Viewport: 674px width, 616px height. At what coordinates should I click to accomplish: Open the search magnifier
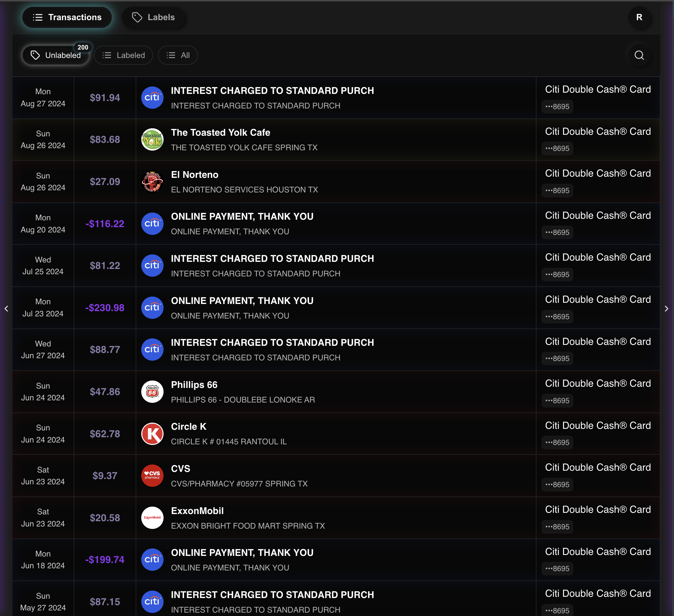(x=639, y=55)
